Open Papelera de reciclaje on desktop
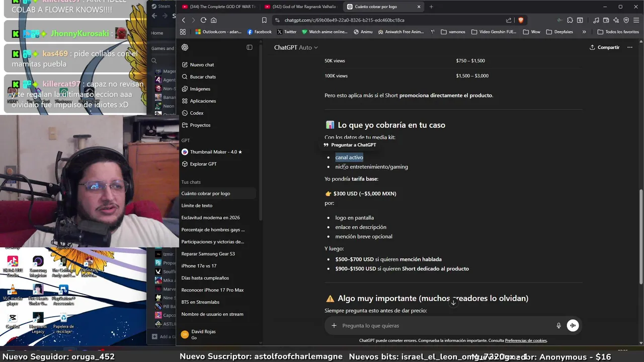The width and height of the screenshot is (644, 362). coord(63,323)
